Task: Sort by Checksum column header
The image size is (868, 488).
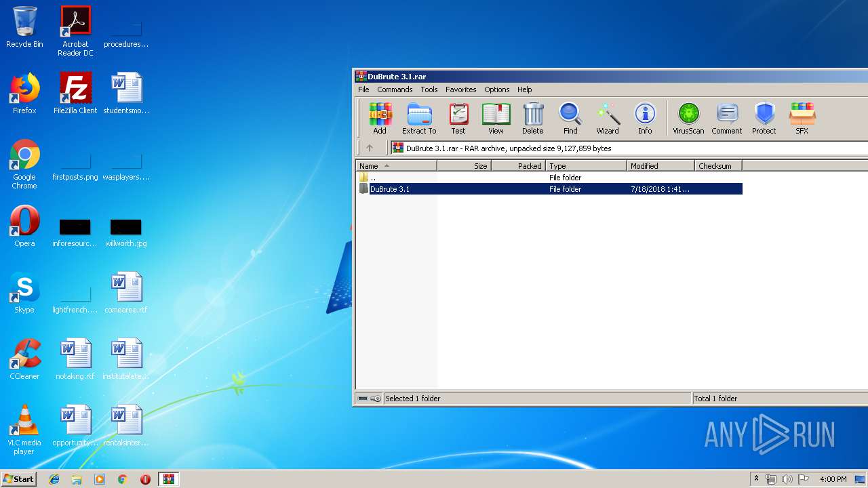Action: 718,165
